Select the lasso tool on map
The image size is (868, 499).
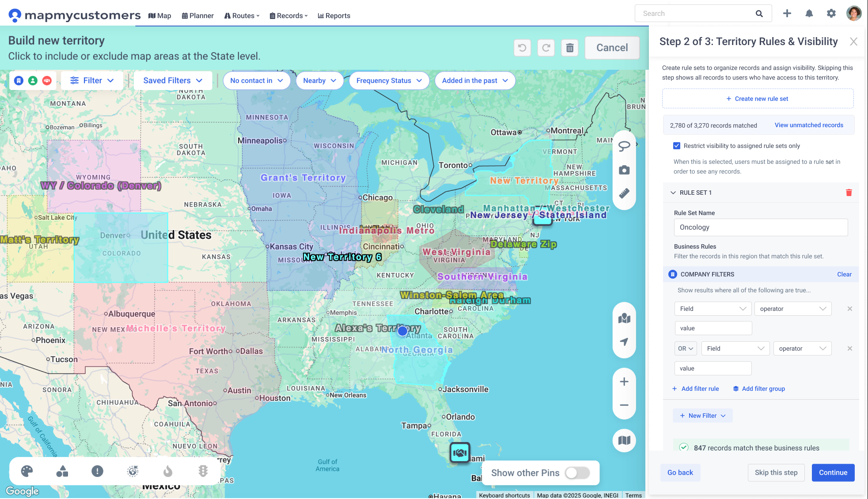click(x=624, y=146)
